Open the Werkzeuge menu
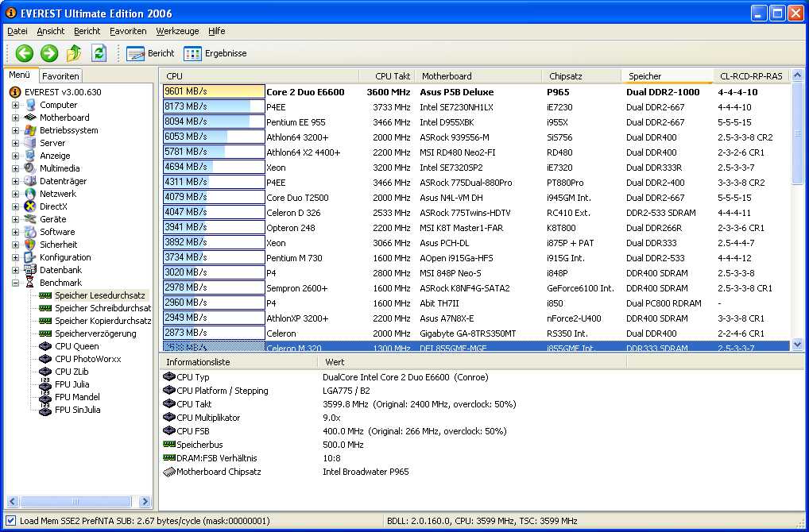809x532 pixels. point(177,31)
